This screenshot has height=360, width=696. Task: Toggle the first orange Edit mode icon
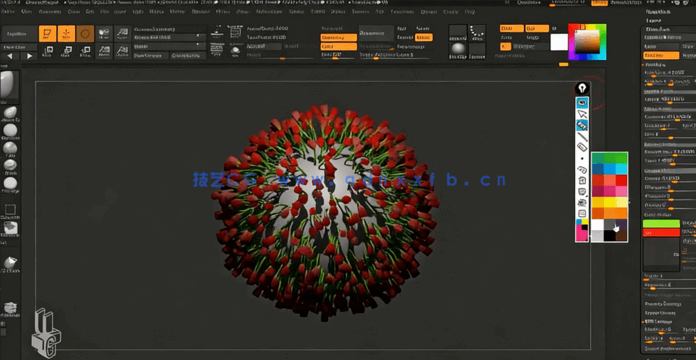tap(47, 34)
